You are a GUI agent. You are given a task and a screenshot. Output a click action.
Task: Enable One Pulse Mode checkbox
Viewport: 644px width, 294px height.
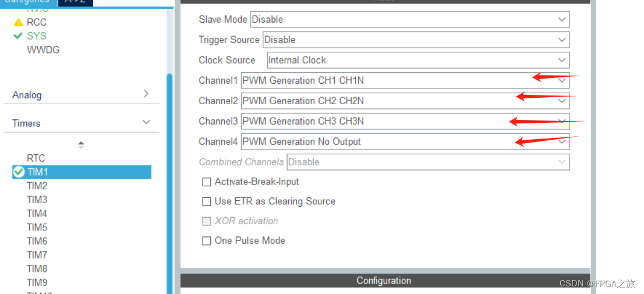207,241
